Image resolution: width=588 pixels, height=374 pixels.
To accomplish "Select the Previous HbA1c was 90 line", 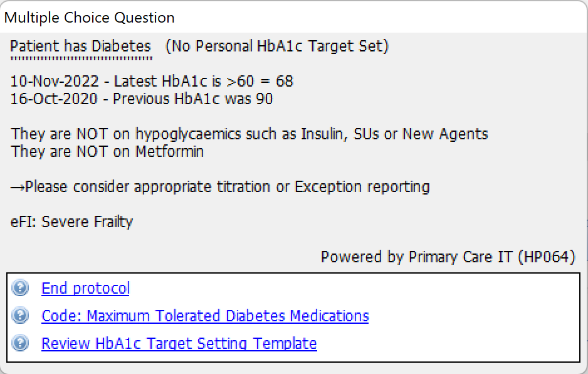I will (x=142, y=99).
